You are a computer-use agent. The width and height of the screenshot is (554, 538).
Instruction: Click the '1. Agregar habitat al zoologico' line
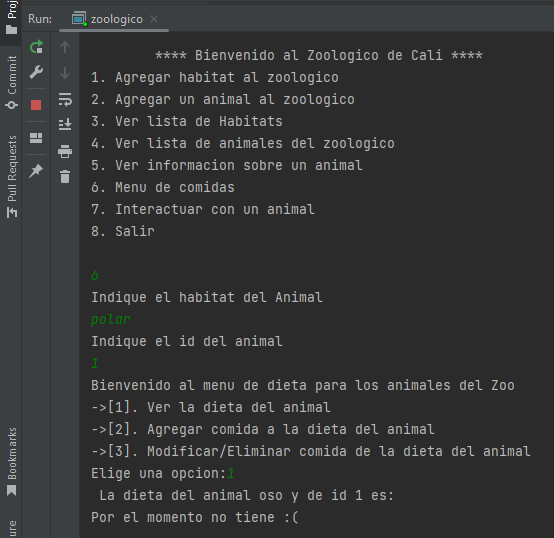[215, 77]
